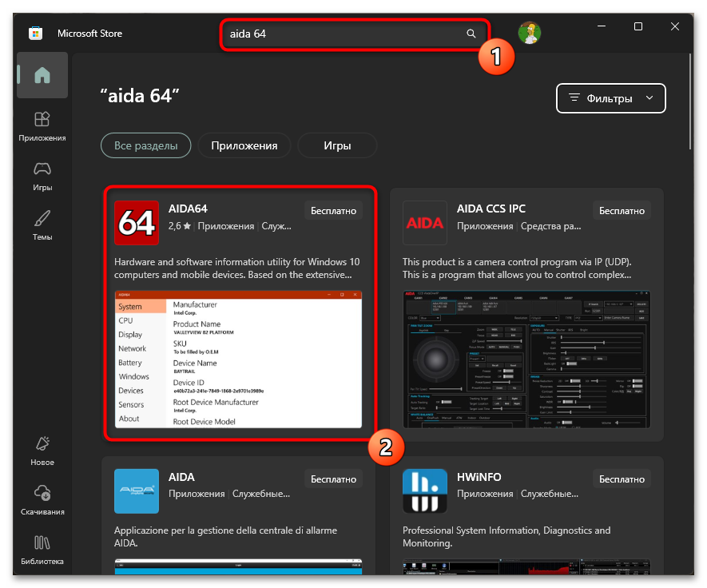The height and width of the screenshot is (588, 707).
Task: Click Бесплатно button on AIDA64 card
Action: point(334,211)
